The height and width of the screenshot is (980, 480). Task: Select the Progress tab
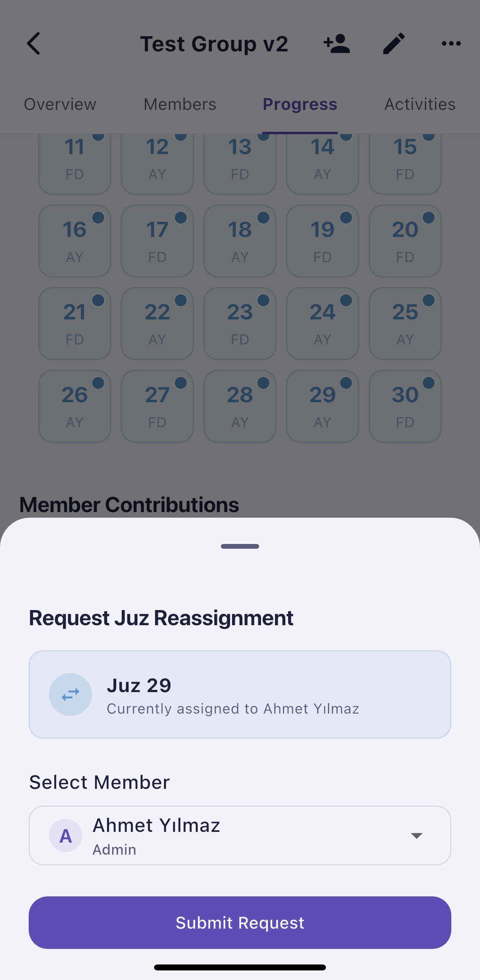tap(300, 104)
